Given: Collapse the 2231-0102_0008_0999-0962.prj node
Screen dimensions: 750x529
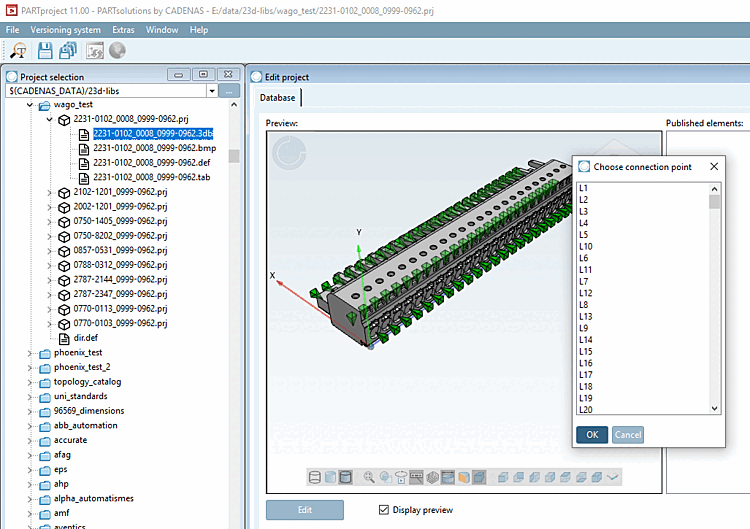Looking at the screenshot, I should 50,119.
